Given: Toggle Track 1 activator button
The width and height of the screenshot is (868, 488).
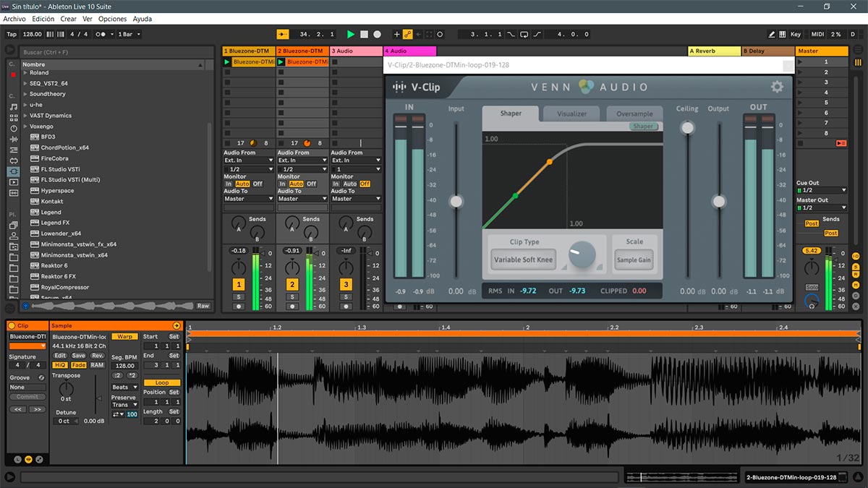Looking at the screenshot, I should [x=239, y=285].
